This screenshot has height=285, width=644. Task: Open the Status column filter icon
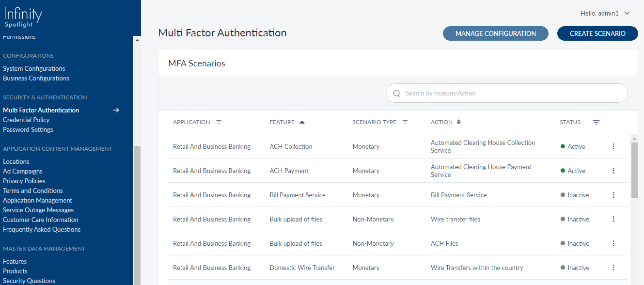(x=596, y=123)
